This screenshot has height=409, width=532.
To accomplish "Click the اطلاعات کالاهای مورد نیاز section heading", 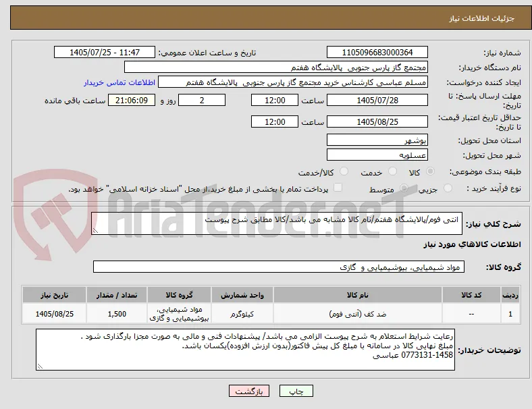I will [x=472, y=244].
